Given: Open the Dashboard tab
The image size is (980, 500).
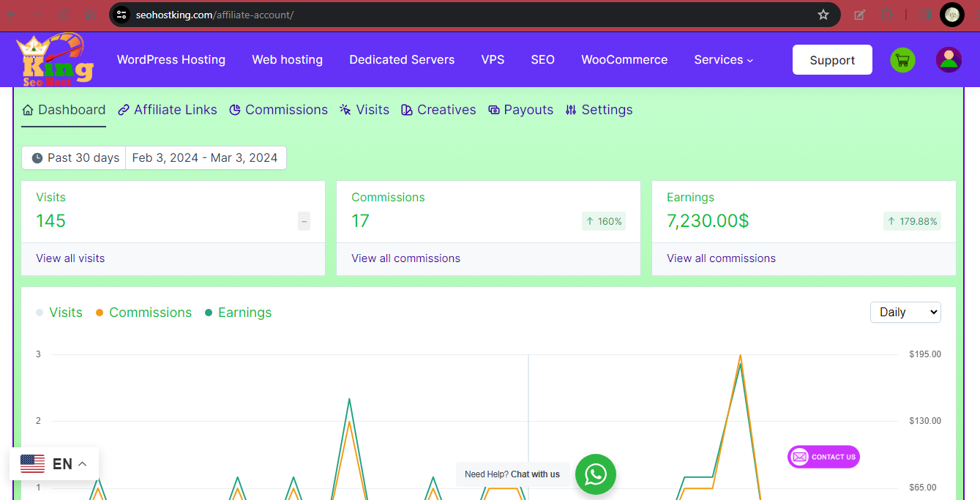Looking at the screenshot, I should pos(64,110).
